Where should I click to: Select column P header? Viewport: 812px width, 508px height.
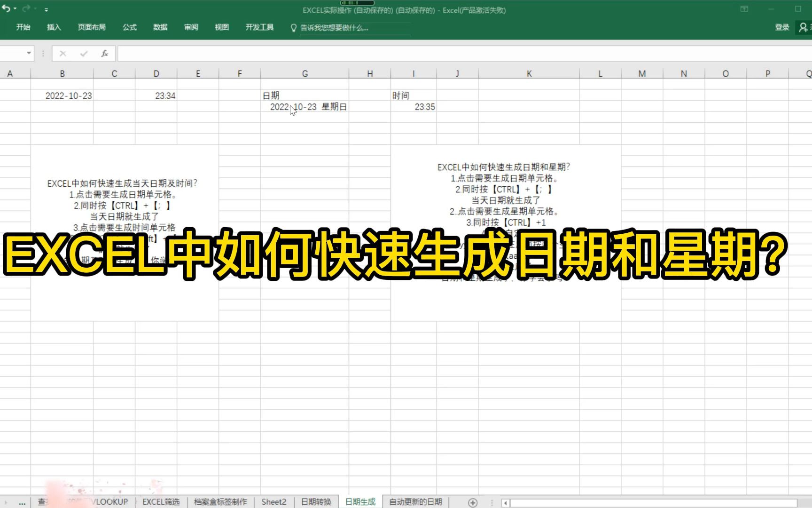point(767,73)
